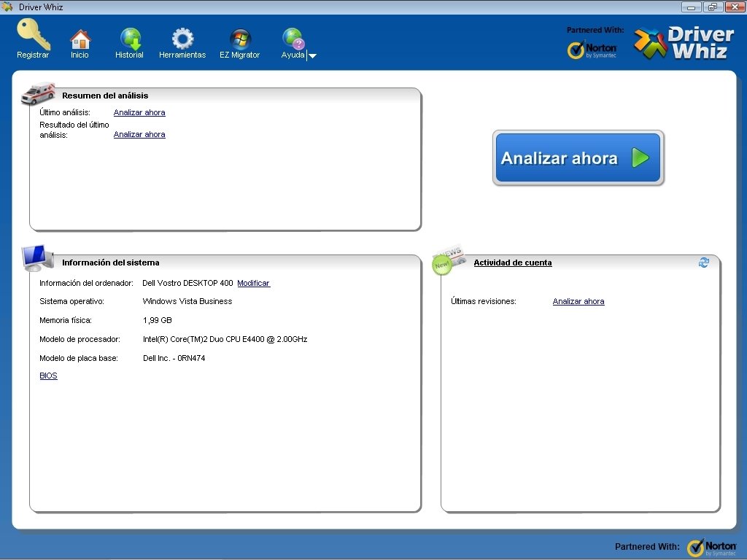This screenshot has width=747, height=560.
Task: Open the Actividad de cuenta heading link
Action: coord(513,262)
